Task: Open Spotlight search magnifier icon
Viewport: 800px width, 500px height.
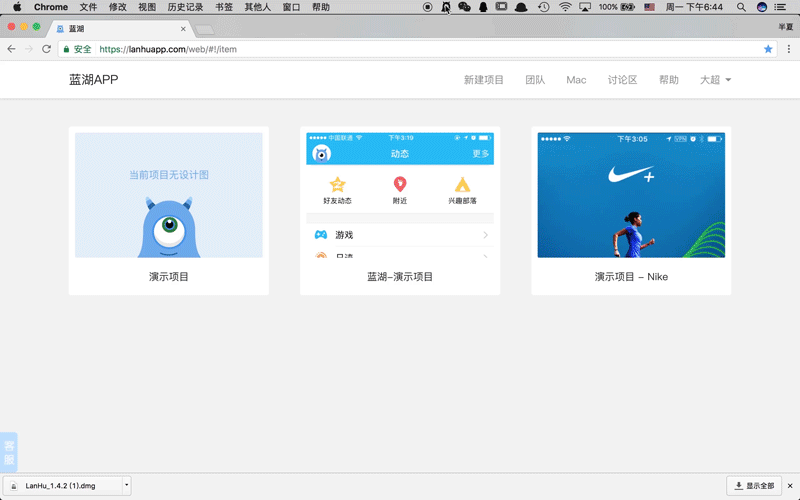Action: coord(741,7)
